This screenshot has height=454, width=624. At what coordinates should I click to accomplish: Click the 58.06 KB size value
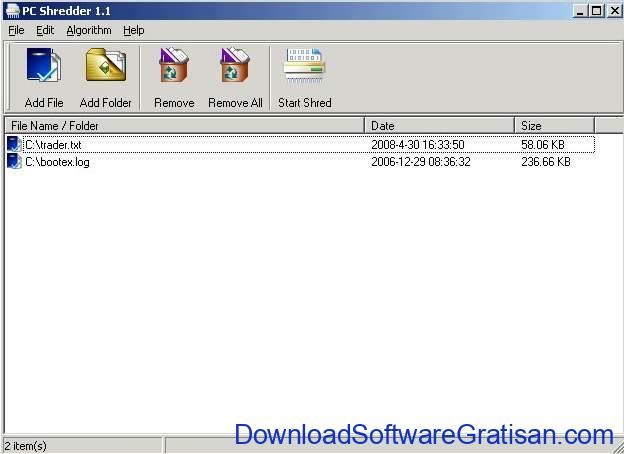(543, 144)
